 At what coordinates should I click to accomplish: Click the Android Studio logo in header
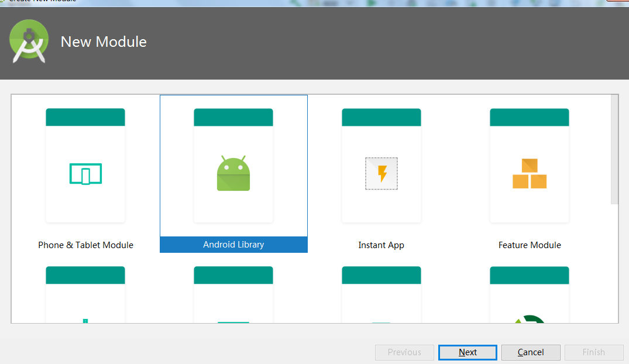coord(29,42)
